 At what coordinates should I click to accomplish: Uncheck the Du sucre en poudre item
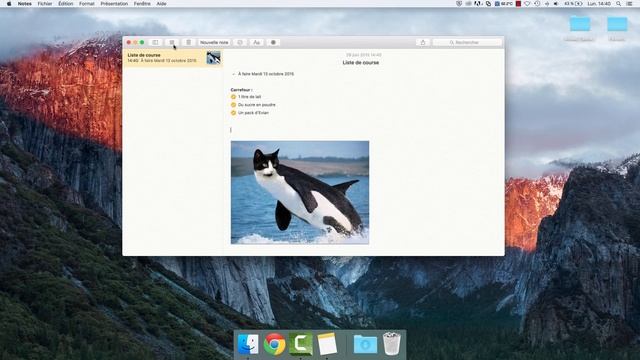233,105
